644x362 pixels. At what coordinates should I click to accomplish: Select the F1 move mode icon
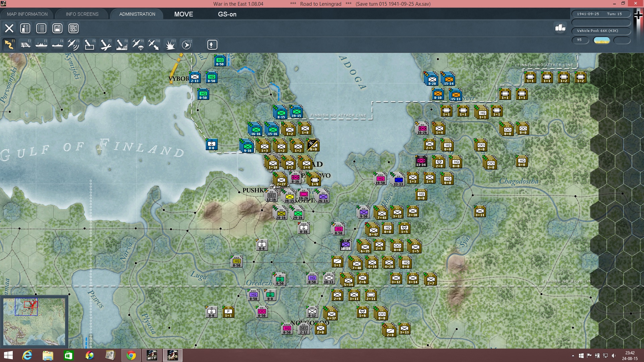point(9,45)
